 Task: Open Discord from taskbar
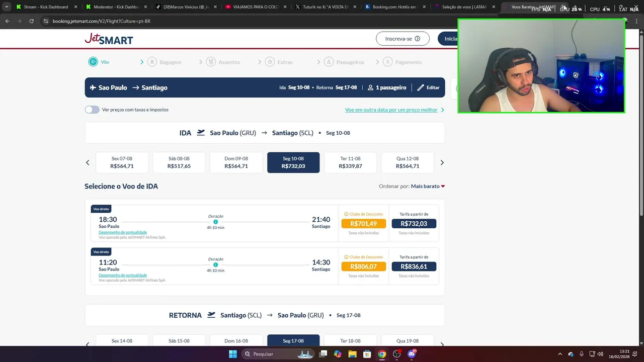point(412,354)
